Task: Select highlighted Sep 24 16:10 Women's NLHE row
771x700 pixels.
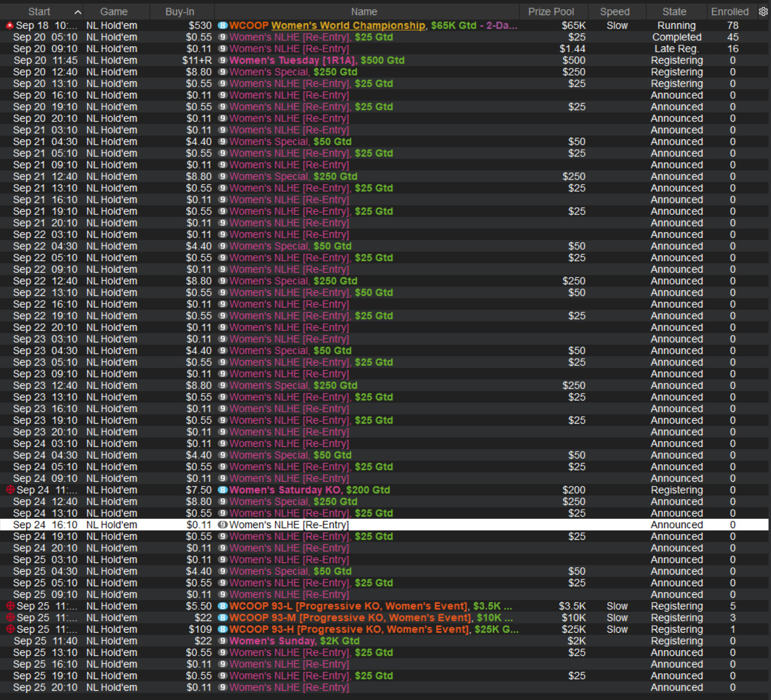Action: pyautogui.click(x=384, y=525)
